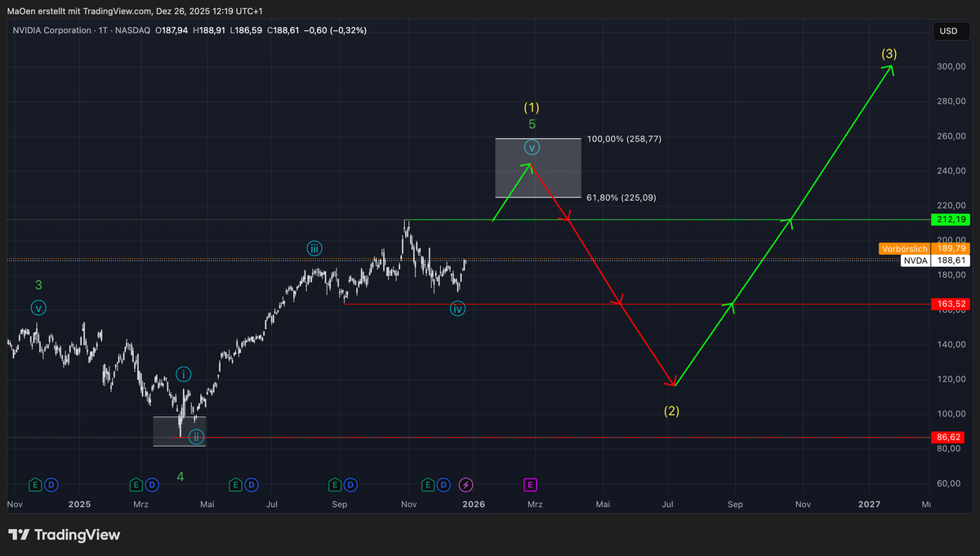
Task: Click the circled v wave marker in the gray box
Action: click(x=532, y=148)
